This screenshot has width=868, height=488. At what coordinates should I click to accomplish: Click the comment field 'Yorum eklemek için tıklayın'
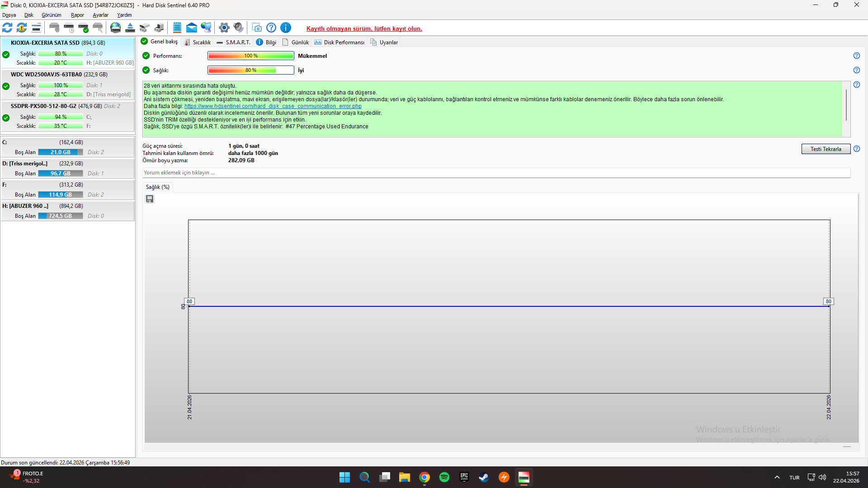(x=496, y=173)
